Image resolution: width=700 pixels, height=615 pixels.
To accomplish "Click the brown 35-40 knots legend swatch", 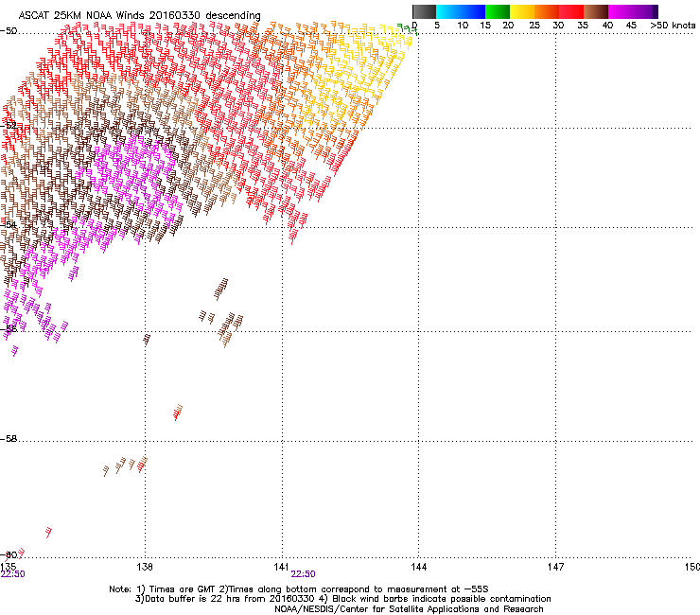I will point(596,11).
